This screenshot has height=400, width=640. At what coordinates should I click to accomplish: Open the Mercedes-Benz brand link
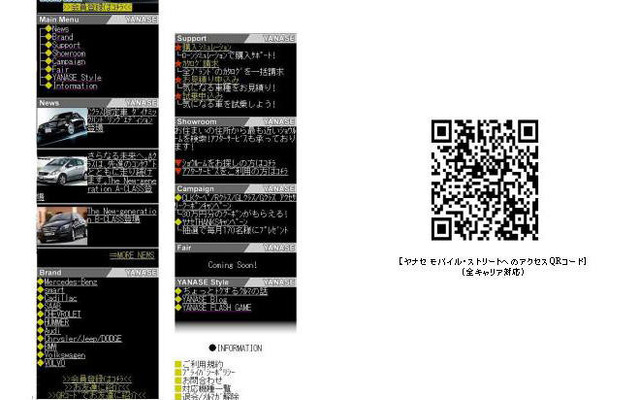71,282
